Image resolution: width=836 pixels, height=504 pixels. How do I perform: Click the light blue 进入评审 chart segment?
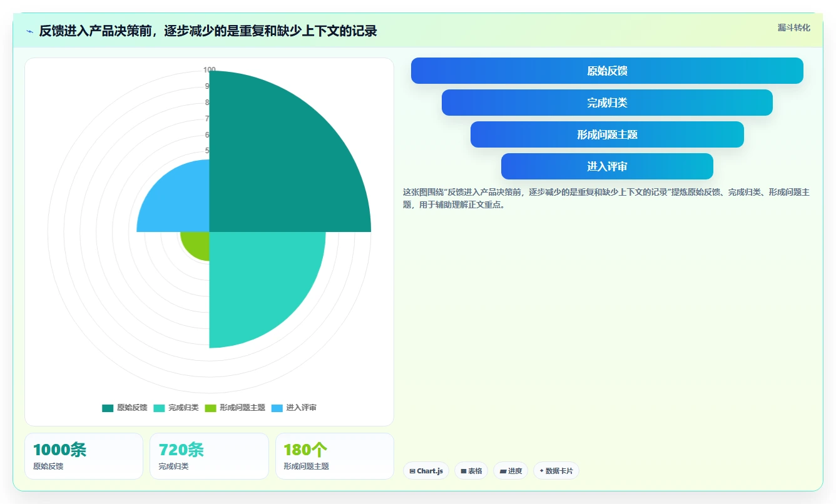pos(178,200)
